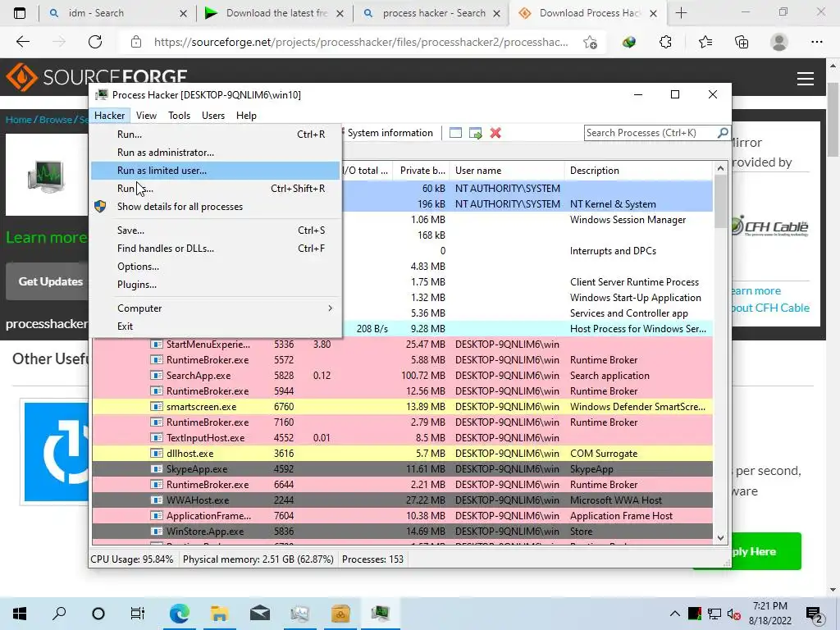The image size is (840, 630).
Task: Select Run as limited user... entry
Action: (216, 171)
